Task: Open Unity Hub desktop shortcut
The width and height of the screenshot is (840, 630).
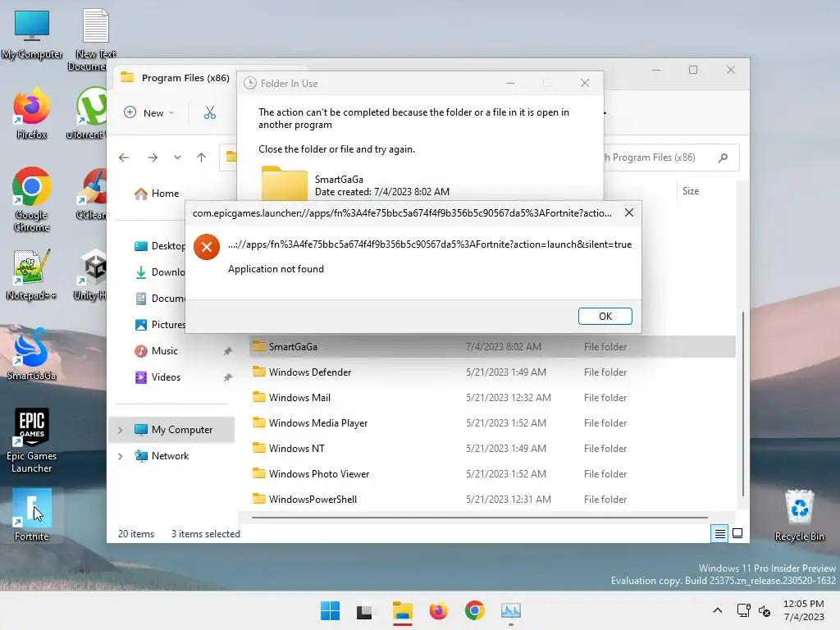Action: coord(90,274)
